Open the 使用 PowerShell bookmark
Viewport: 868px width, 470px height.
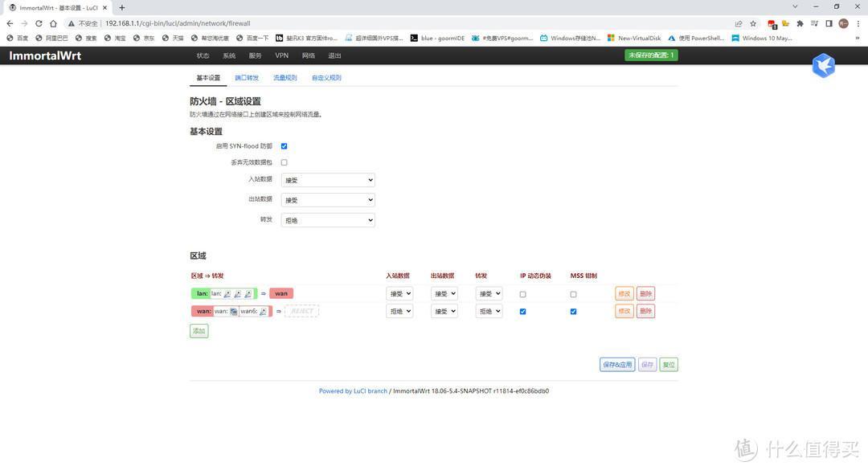[x=696, y=39]
